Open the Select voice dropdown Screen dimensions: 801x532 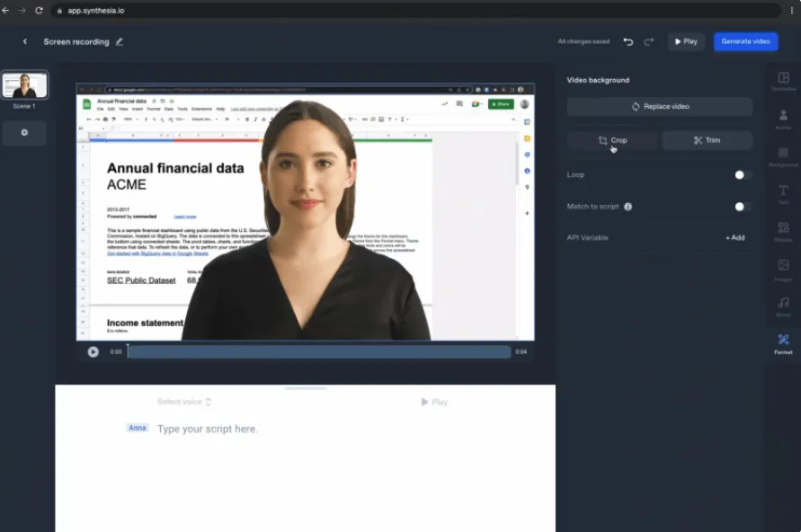pos(184,402)
